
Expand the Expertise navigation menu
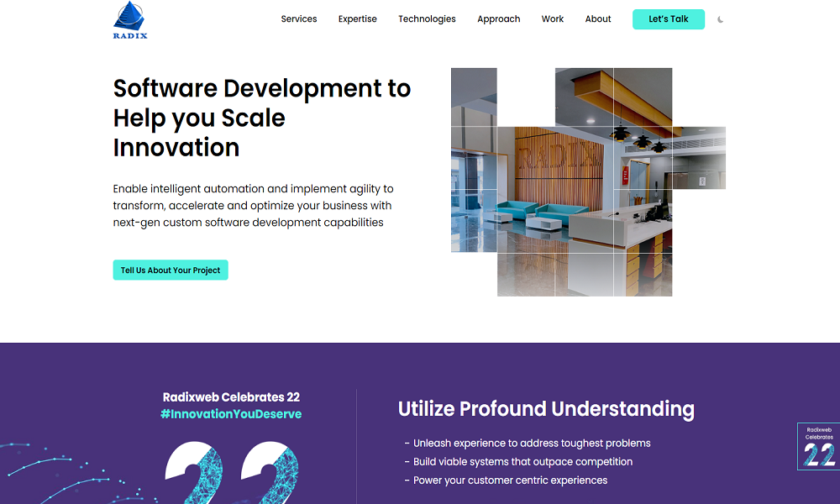358,19
